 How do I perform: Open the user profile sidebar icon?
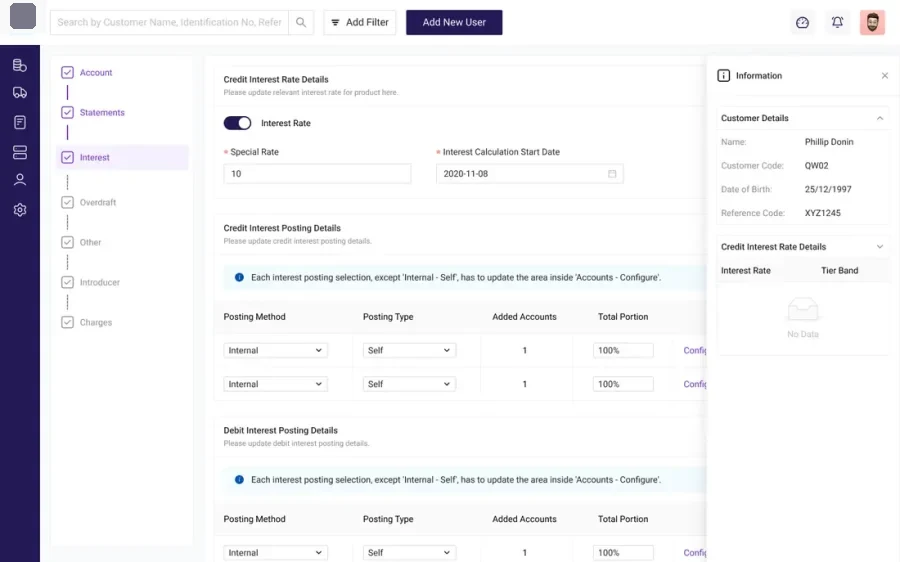click(x=20, y=180)
